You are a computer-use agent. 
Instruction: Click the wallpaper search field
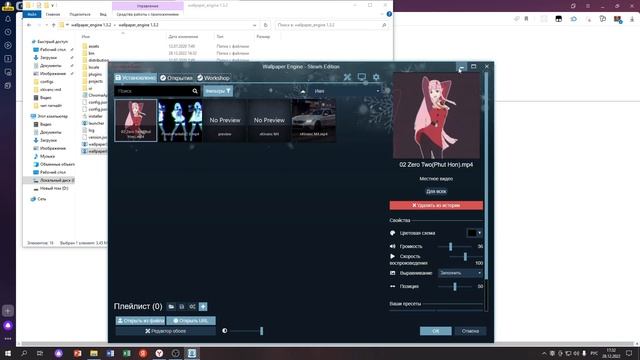(x=153, y=91)
